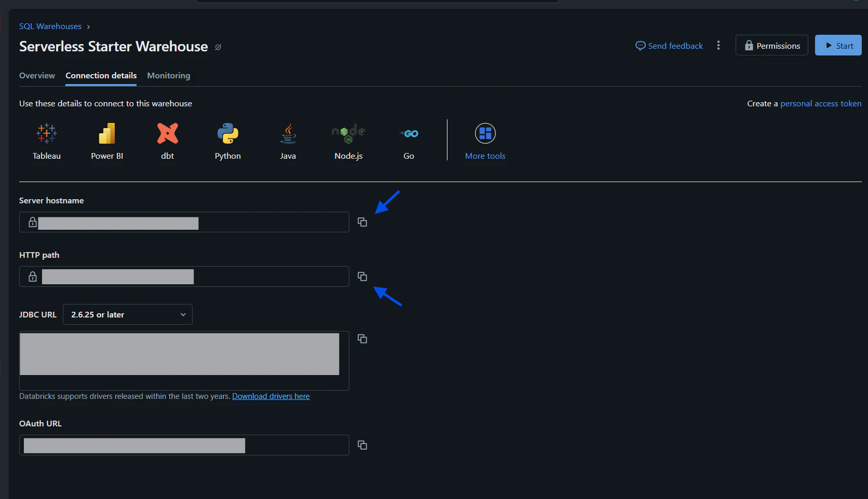Viewport: 868px width, 499px height.
Task: Click inside the HTTP path field
Action: coord(184,276)
